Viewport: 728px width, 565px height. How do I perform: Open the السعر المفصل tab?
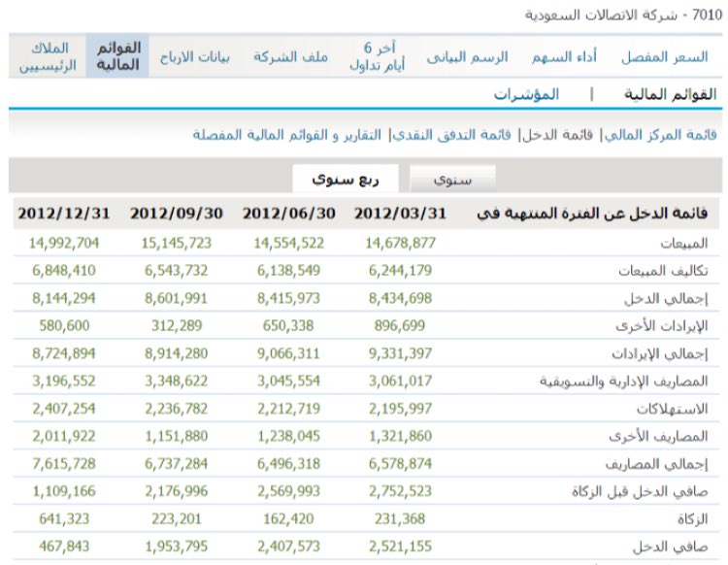point(664,57)
